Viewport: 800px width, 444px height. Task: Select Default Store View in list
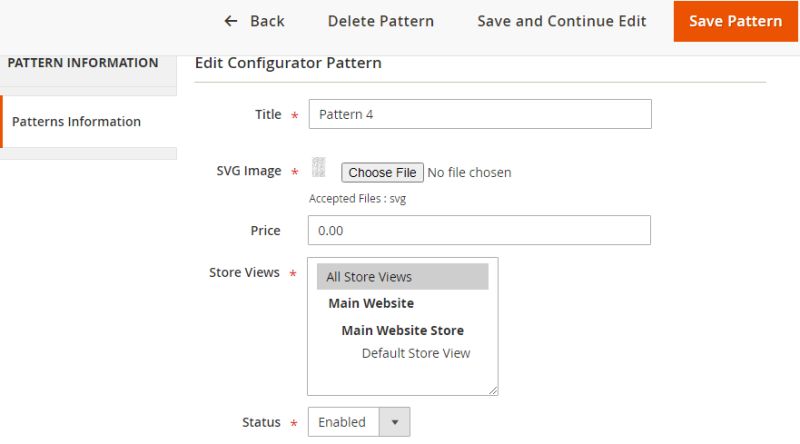coord(416,353)
